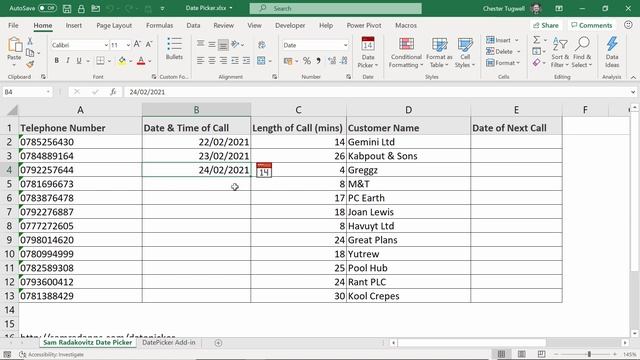This screenshot has height=360, width=640.
Task: Toggle the AutoSave switch
Action: 47,8
